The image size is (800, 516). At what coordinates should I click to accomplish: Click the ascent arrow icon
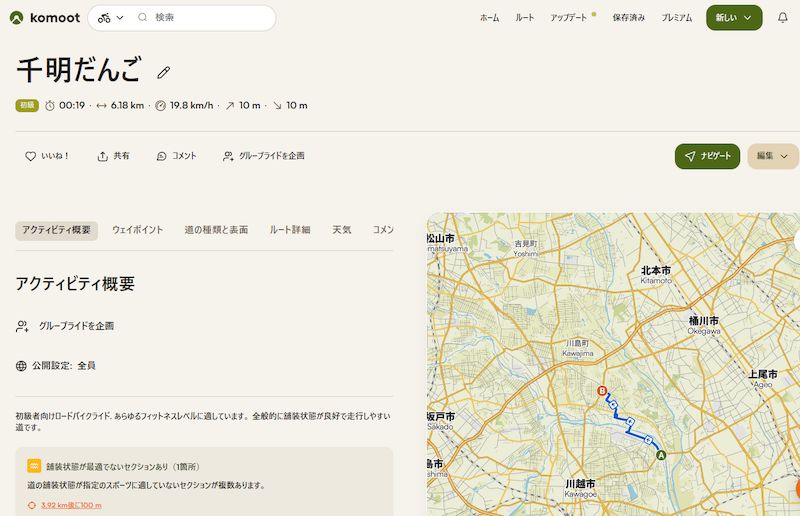point(230,106)
